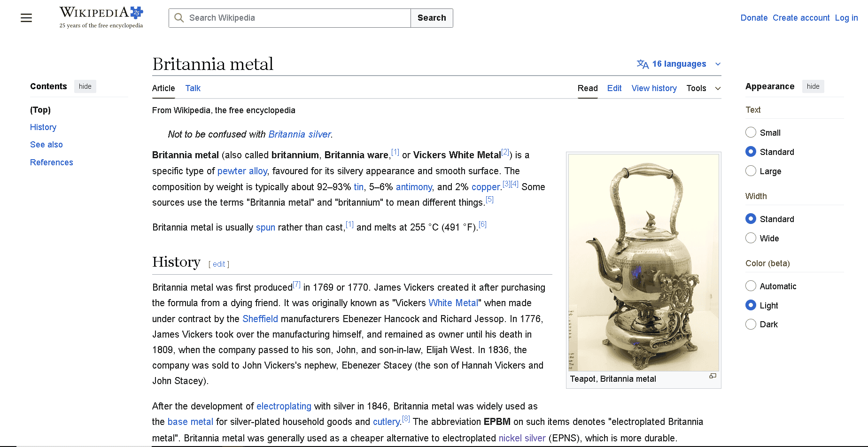Viewport: 868px width, 447px height.
Task: Select Large text size
Action: tap(751, 171)
